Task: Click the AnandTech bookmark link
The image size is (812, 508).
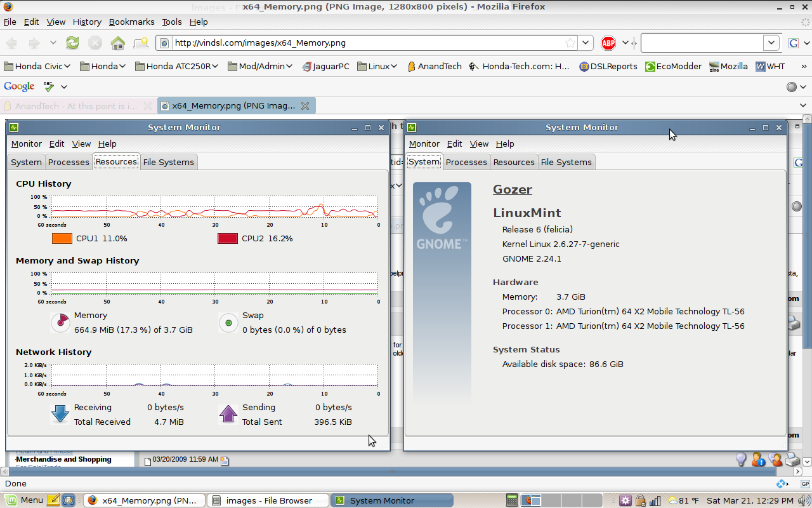Action: [434, 66]
